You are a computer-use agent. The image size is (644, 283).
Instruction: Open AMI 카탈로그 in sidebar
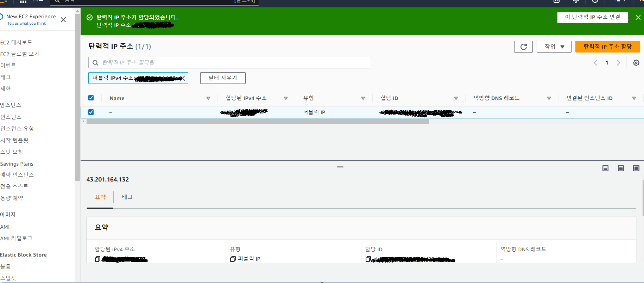coord(16,238)
